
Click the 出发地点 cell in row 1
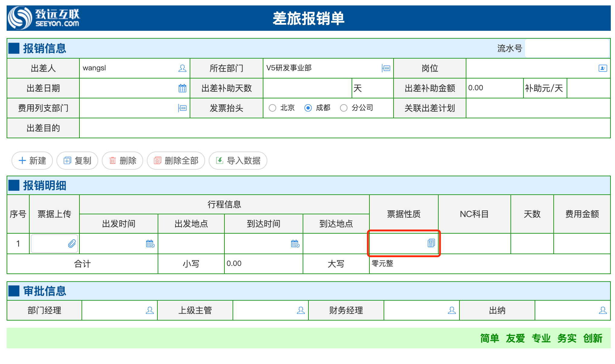[x=191, y=244]
